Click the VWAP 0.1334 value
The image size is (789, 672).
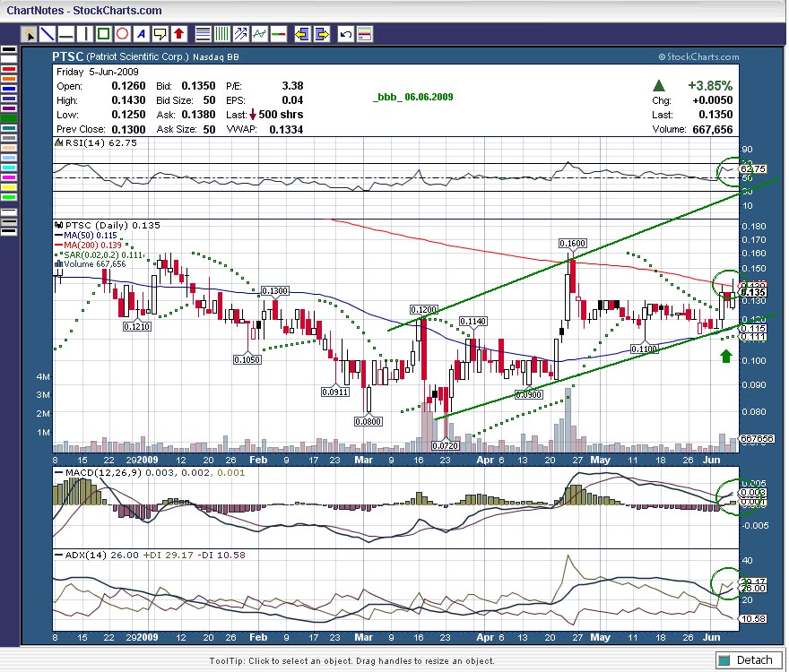[x=286, y=129]
